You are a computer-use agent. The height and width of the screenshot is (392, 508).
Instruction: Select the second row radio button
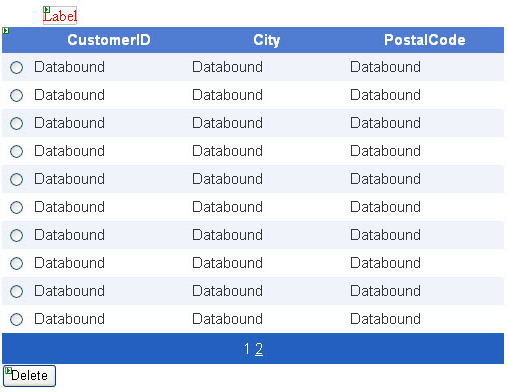tap(16, 95)
